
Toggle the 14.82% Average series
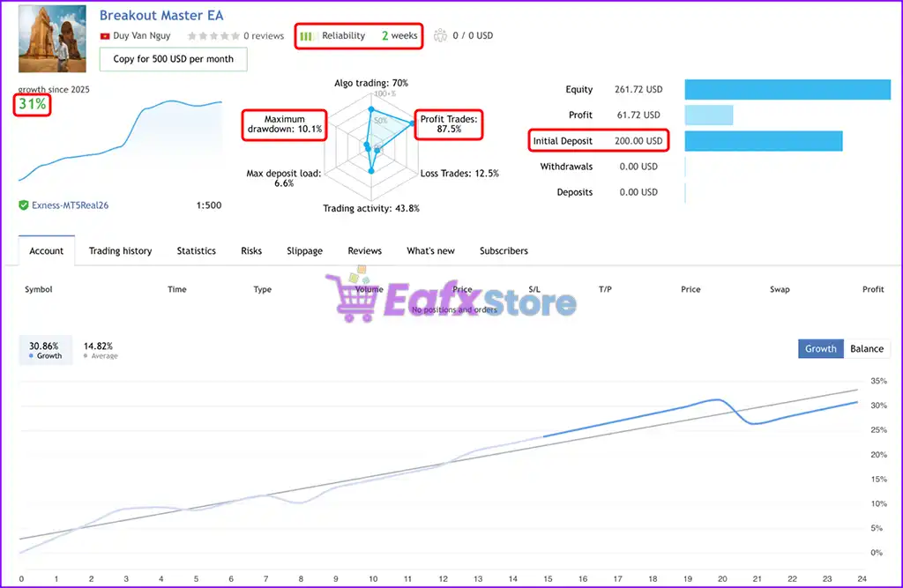[x=101, y=350]
